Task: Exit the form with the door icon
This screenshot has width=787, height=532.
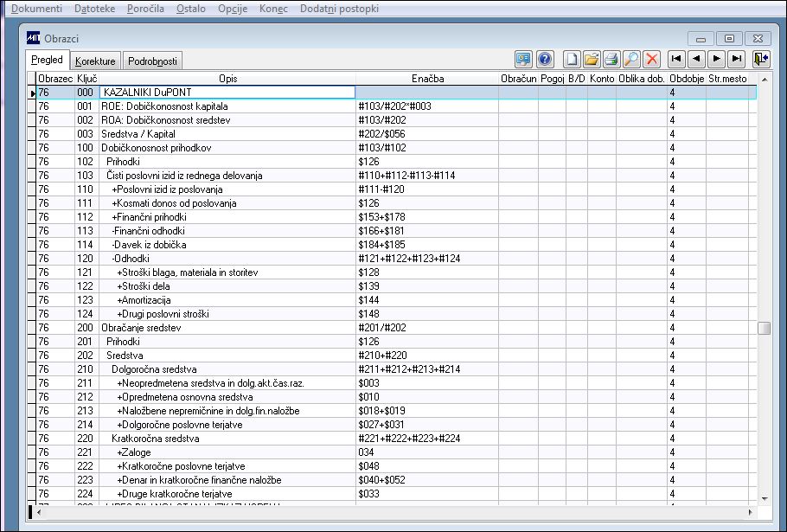Action: [761, 59]
